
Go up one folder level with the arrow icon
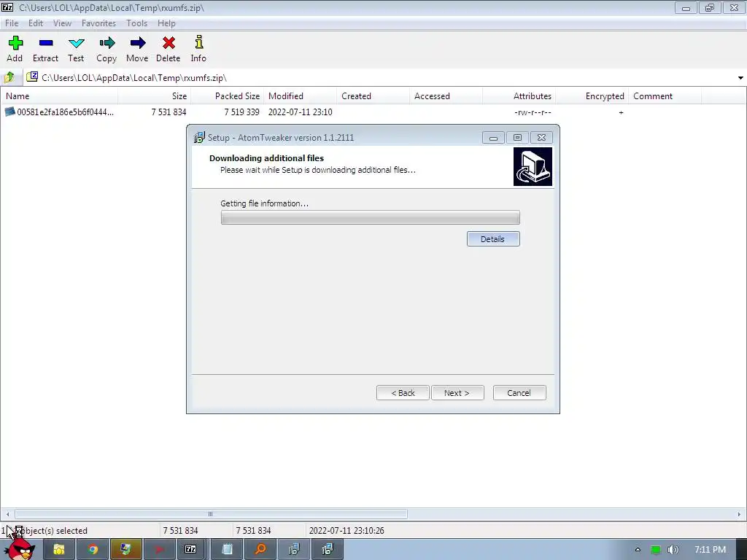pos(9,77)
